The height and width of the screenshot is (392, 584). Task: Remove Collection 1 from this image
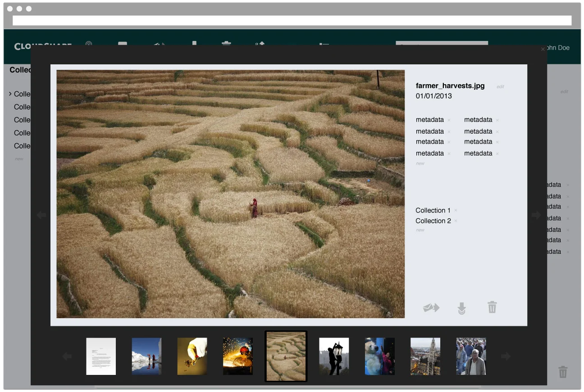click(456, 210)
